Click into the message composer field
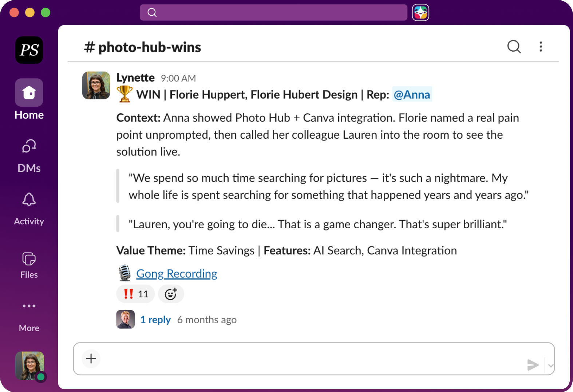Image resolution: width=573 pixels, height=392 pixels. [x=314, y=359]
